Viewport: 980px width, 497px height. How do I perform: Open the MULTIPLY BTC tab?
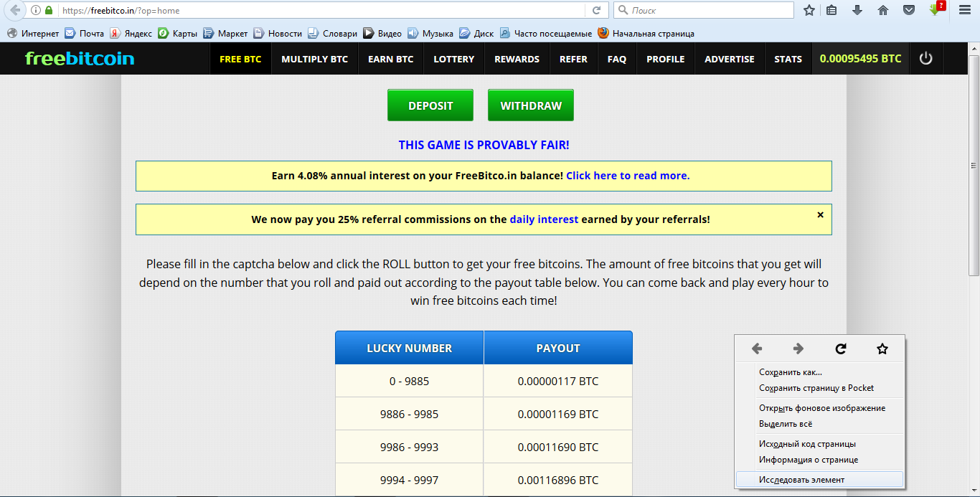(x=314, y=59)
